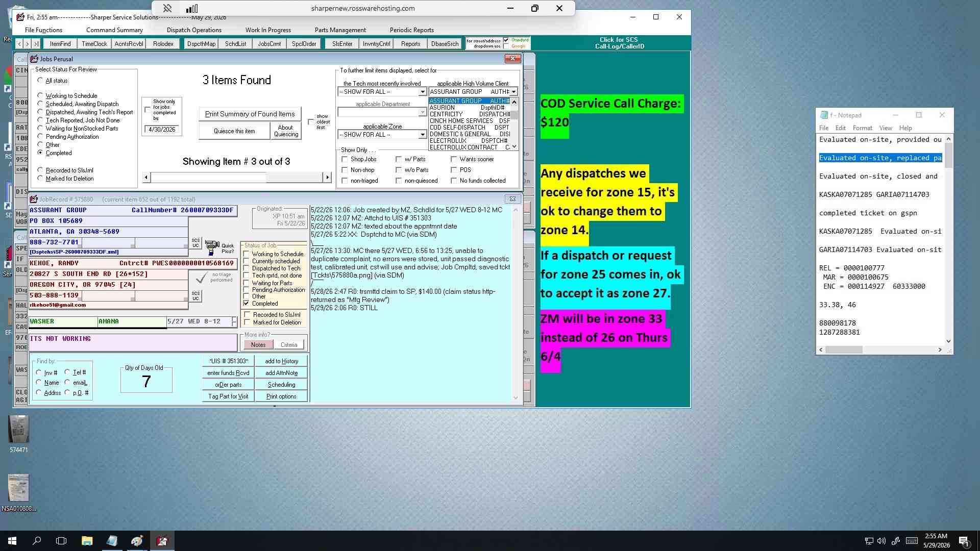Enable the Shop Jobs checkbox
The image size is (980, 551).
pos(345,159)
